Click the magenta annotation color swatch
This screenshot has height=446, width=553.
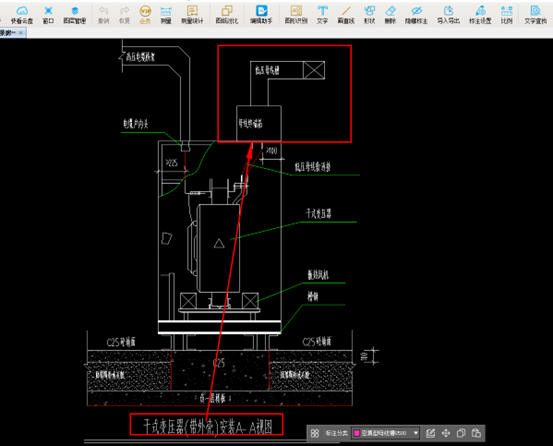(357, 433)
